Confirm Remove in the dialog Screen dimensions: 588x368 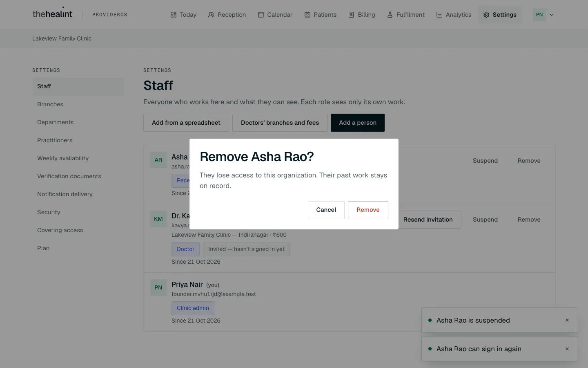[368, 210]
